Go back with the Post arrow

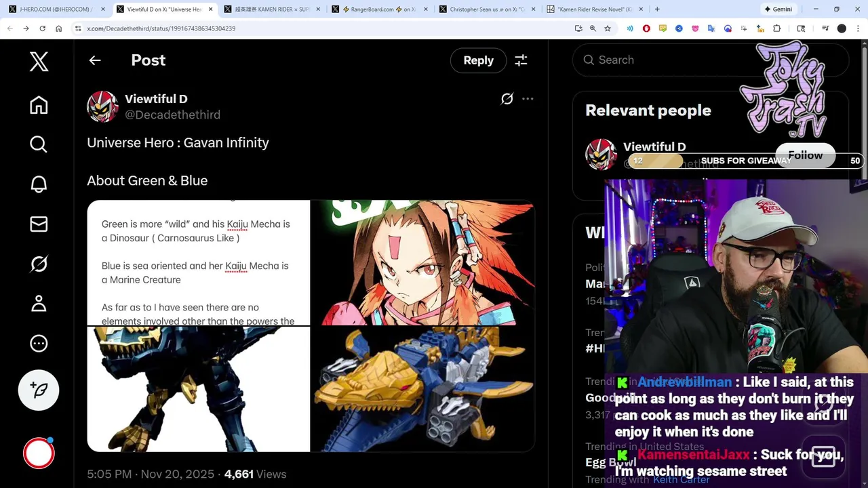point(95,60)
